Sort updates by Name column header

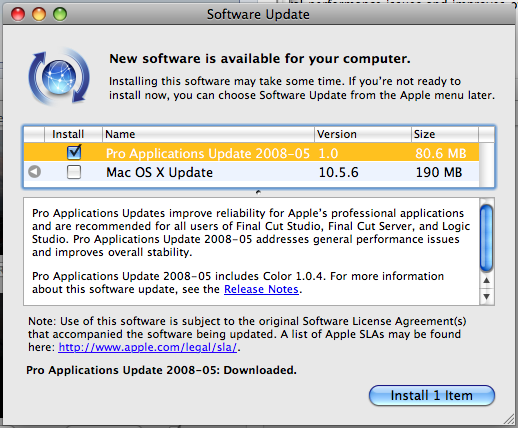tap(208, 134)
